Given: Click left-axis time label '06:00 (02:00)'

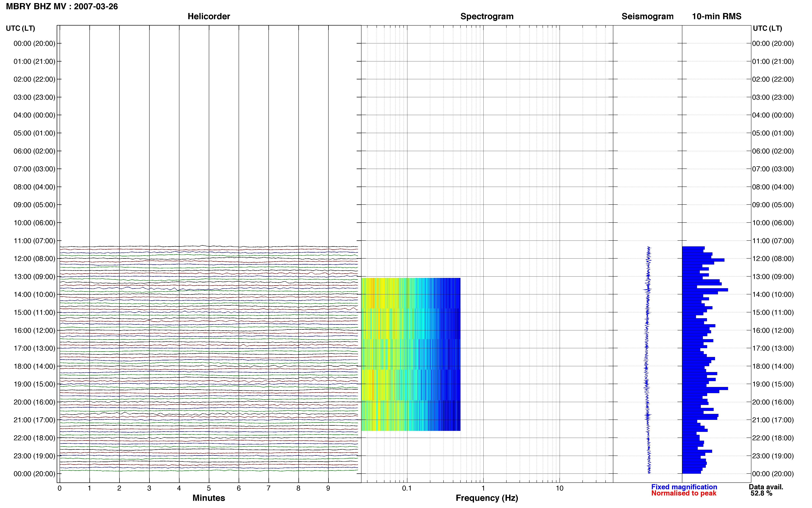Looking at the screenshot, I should pos(34,151).
